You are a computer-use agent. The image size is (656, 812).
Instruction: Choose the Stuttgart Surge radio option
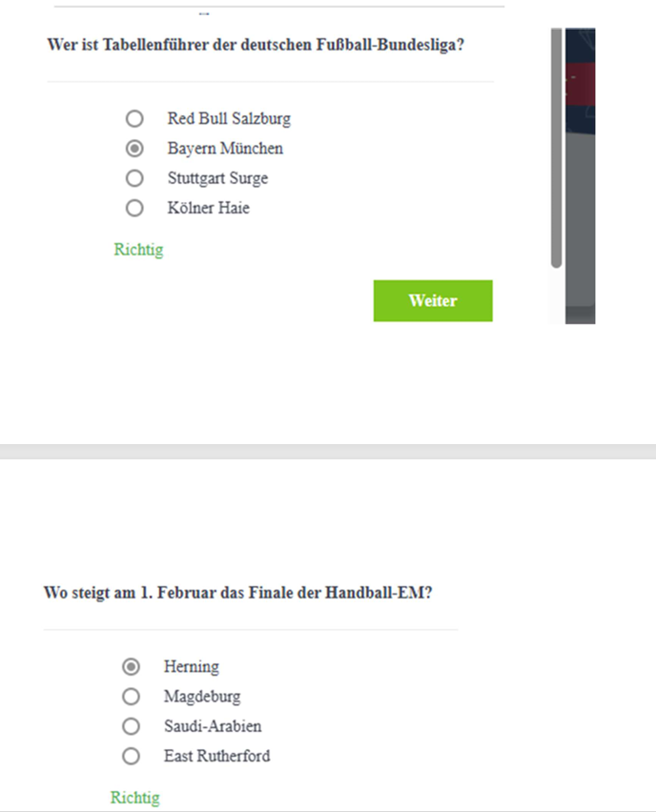click(x=134, y=178)
